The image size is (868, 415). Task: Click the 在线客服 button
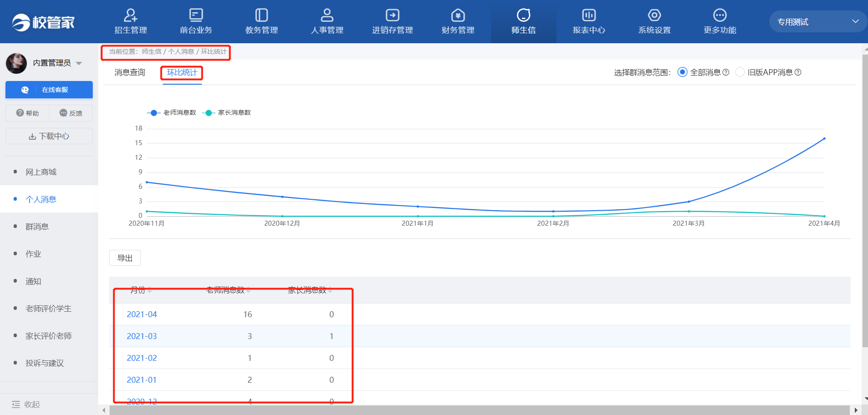coord(49,90)
